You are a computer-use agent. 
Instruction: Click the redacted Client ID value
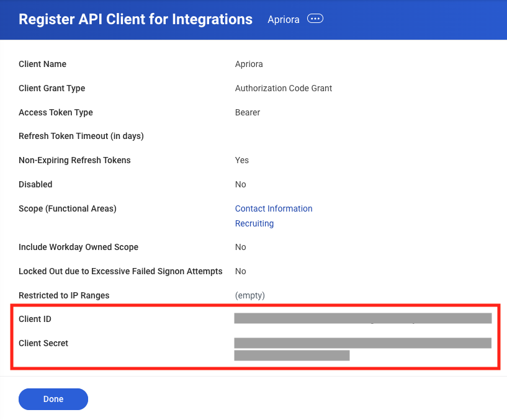tap(363, 318)
